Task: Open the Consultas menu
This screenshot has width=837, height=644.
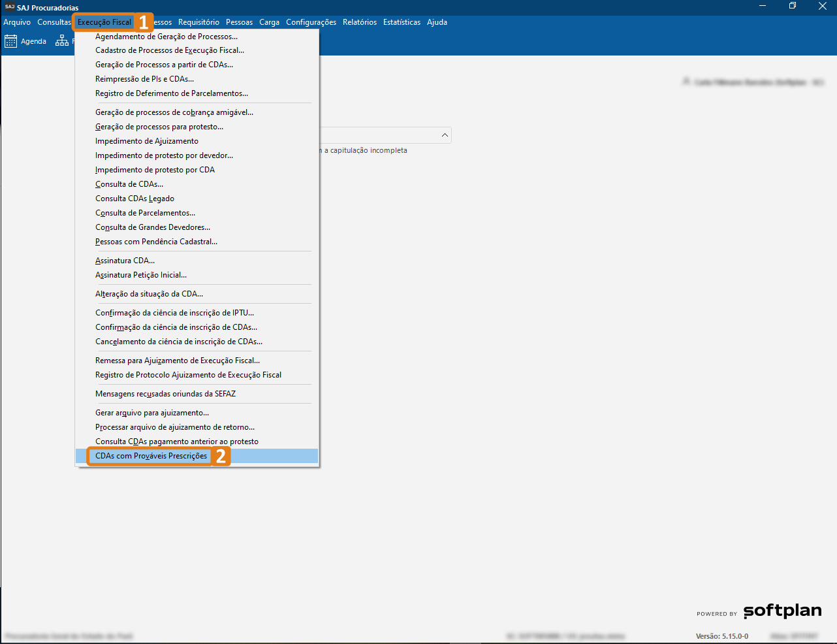Action: tap(54, 22)
